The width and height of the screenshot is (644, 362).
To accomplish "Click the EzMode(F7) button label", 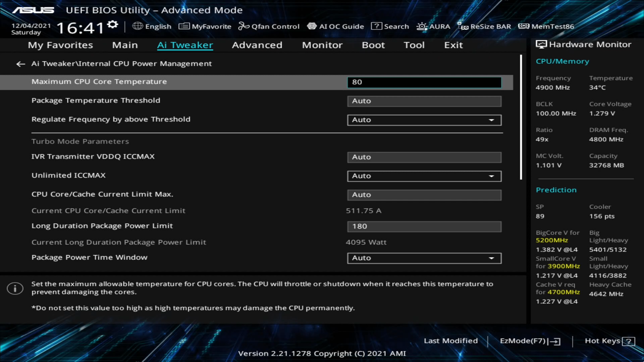I will pyautogui.click(x=523, y=341).
